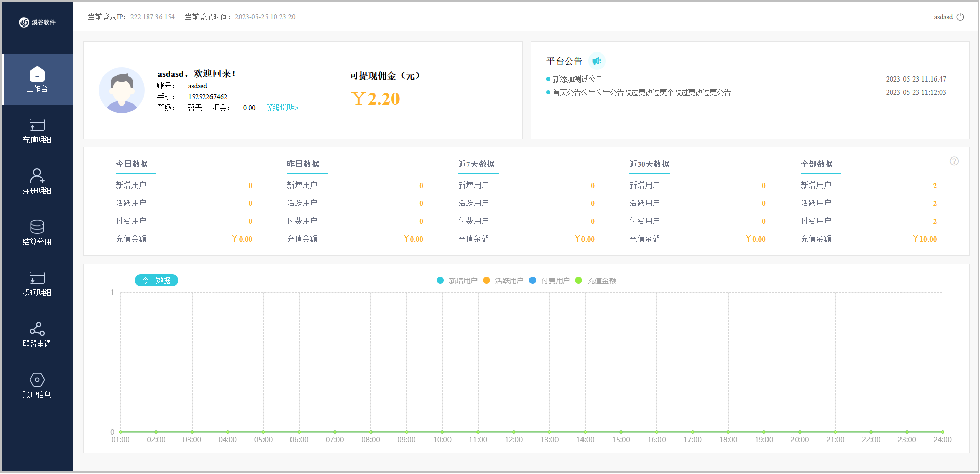Click the logout power icon
Screen dimensions: 980x474
pos(960,17)
